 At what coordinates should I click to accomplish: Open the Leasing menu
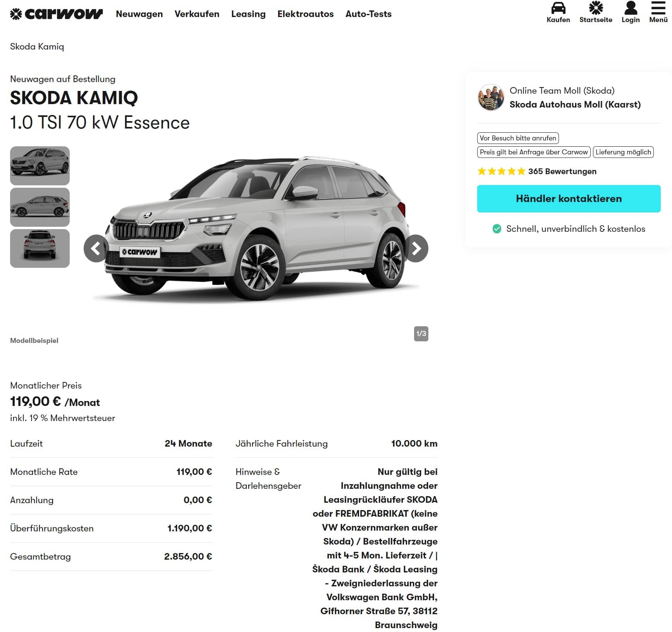pos(248,14)
